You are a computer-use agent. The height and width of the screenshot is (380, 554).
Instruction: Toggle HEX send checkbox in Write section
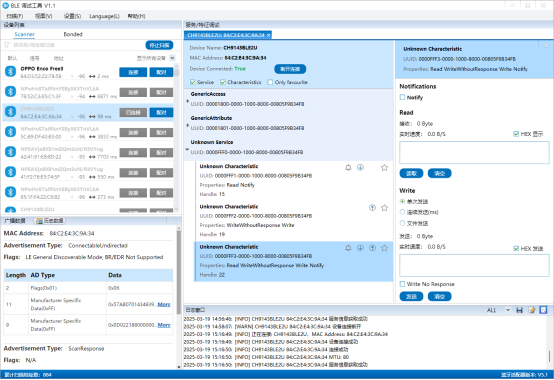coord(516,248)
